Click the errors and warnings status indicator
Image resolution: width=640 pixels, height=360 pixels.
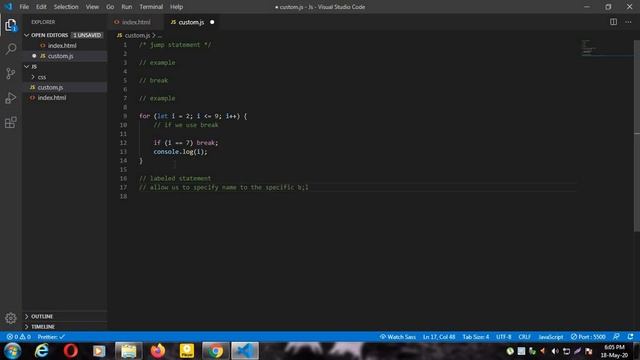pos(18,337)
